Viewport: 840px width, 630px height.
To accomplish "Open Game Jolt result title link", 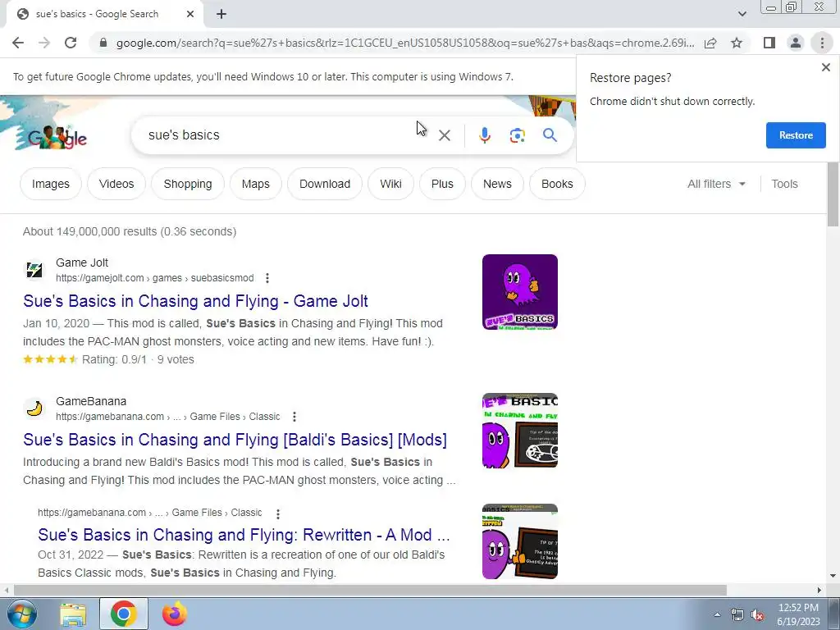I will click(x=195, y=301).
